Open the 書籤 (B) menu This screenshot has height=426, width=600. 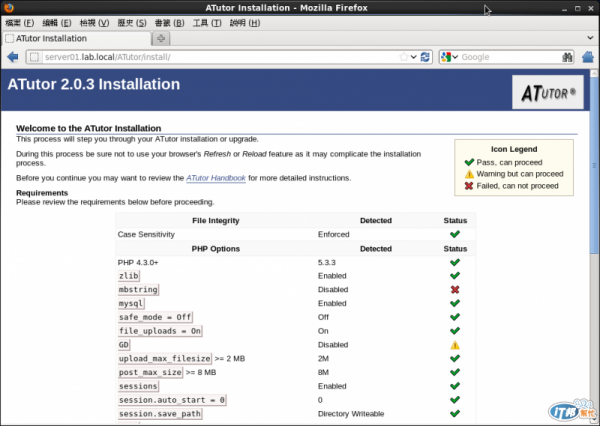tap(169, 23)
